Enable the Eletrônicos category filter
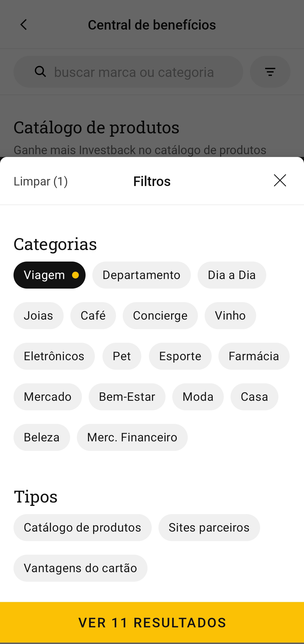304x644 pixels. coord(54,356)
